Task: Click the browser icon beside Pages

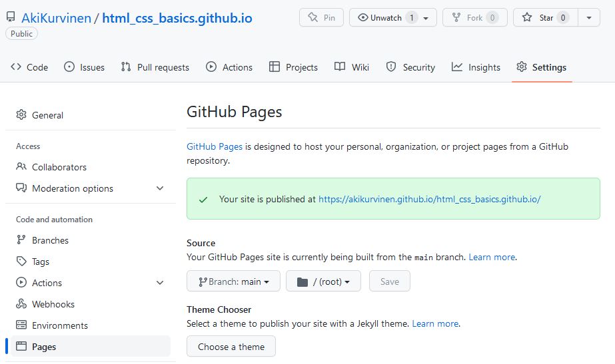Action: point(21,346)
